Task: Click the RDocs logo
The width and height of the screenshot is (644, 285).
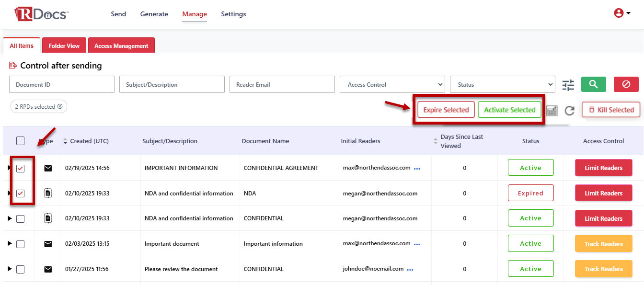Action: pyautogui.click(x=41, y=14)
